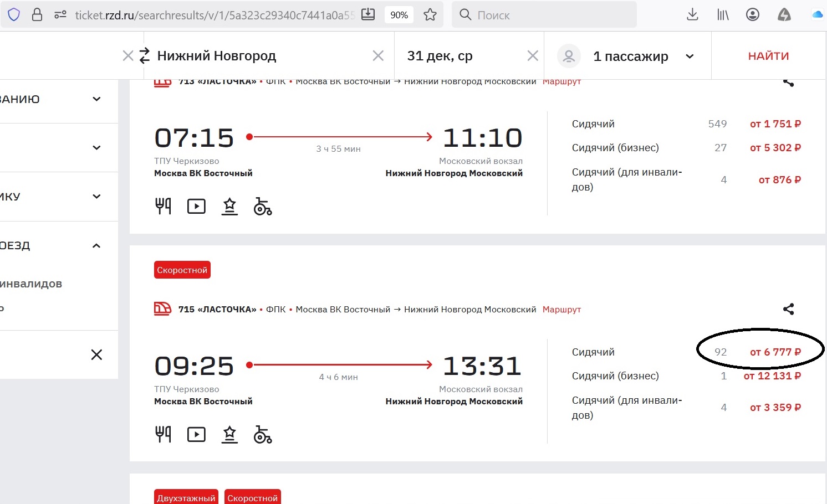Clear the Нижний Новгород destination field
The width and height of the screenshot is (827, 504).
pyautogui.click(x=378, y=56)
